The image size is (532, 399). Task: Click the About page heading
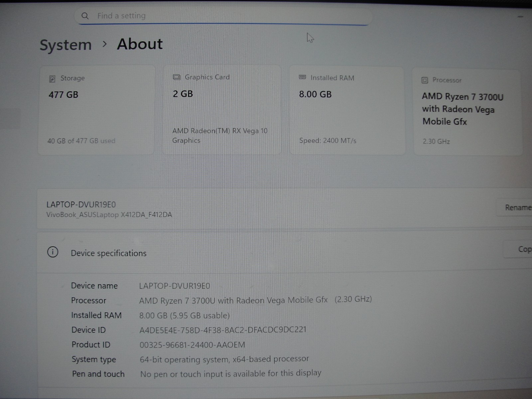pos(140,44)
